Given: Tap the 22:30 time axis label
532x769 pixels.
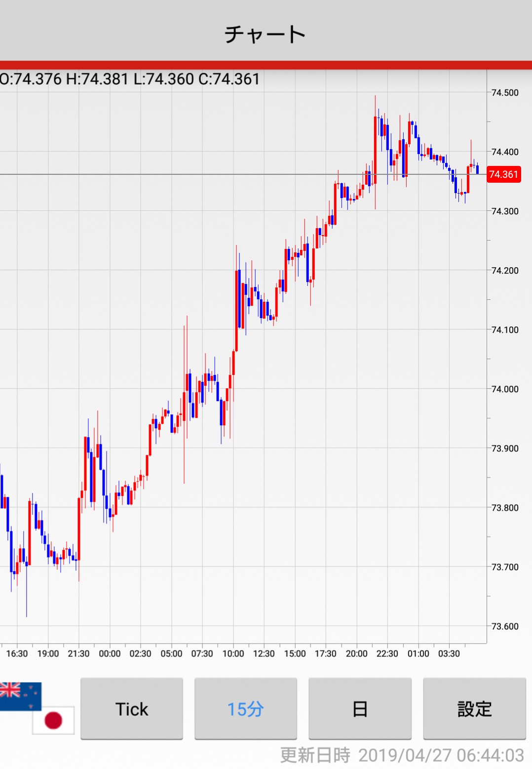Looking at the screenshot, I should point(387,653).
